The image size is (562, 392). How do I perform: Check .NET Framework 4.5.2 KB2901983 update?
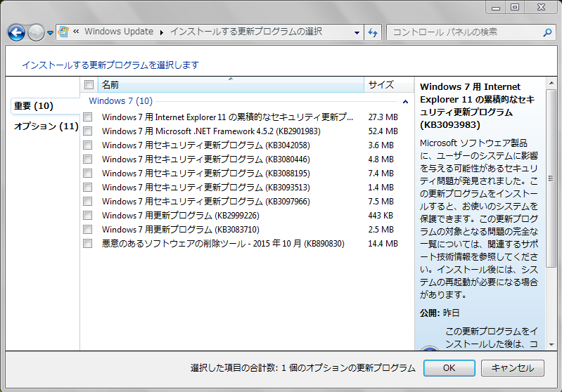(x=87, y=131)
